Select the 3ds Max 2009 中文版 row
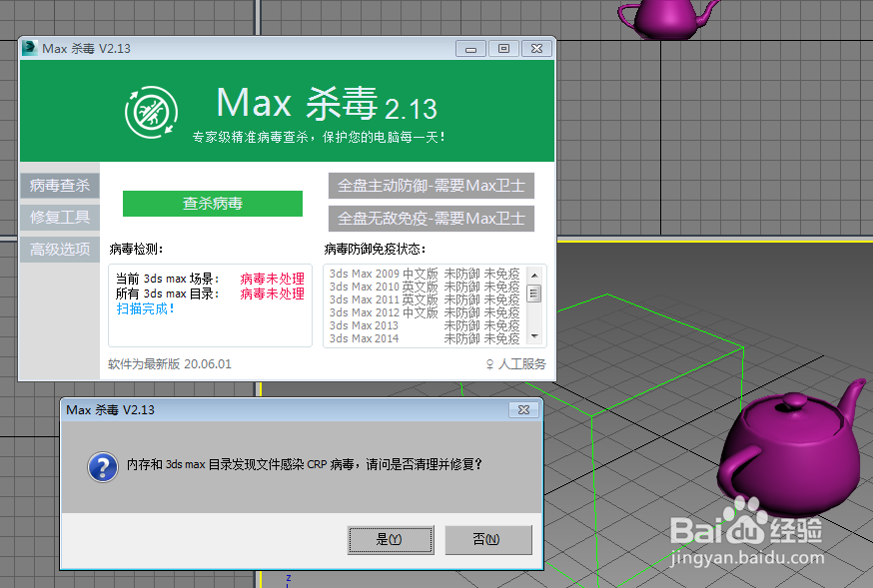 425,274
